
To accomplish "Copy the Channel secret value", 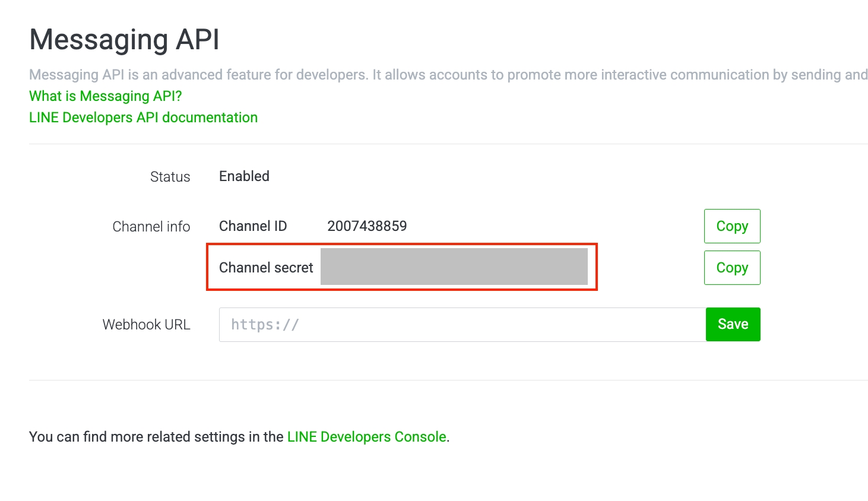I will tap(731, 268).
